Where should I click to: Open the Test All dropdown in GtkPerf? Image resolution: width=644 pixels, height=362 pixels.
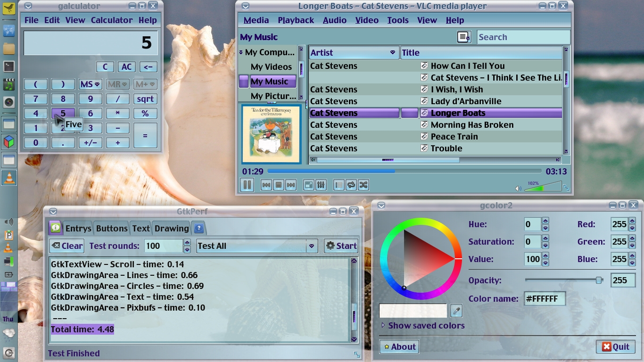tap(257, 246)
